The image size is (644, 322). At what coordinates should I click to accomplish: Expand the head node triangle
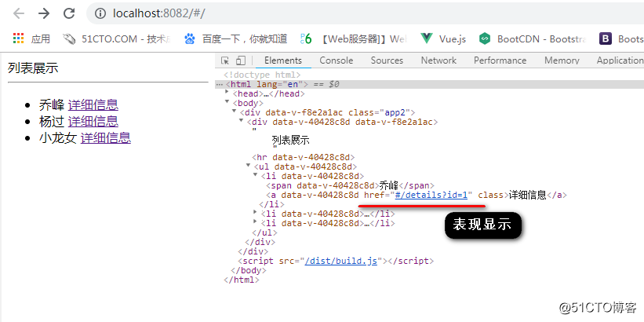point(227,93)
